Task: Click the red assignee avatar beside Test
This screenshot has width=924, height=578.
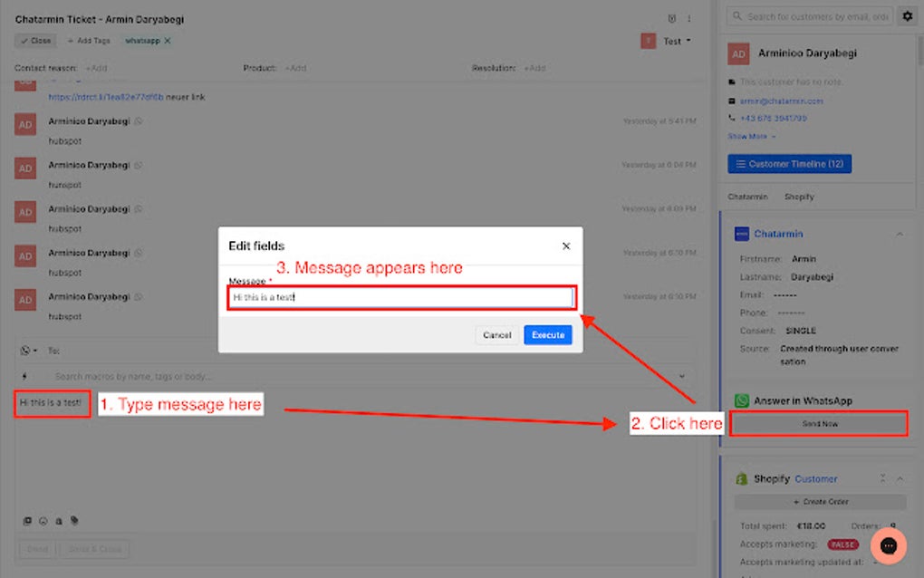Action: (x=649, y=42)
